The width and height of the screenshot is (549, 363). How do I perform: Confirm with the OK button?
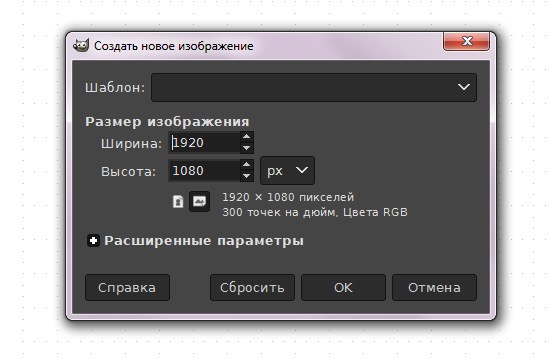pyautogui.click(x=343, y=287)
